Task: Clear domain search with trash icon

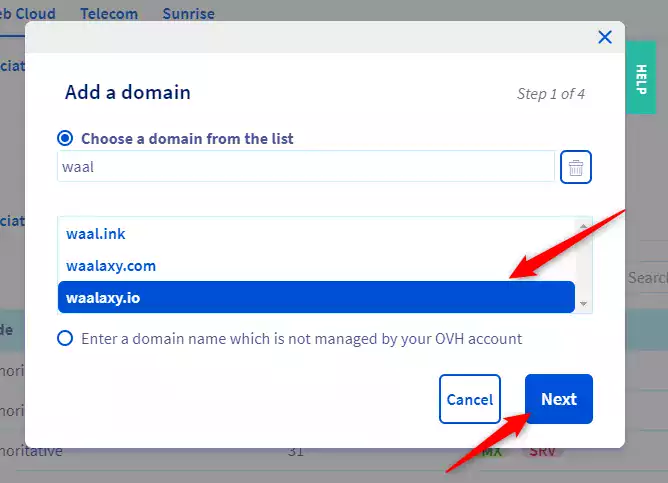Action: (576, 167)
